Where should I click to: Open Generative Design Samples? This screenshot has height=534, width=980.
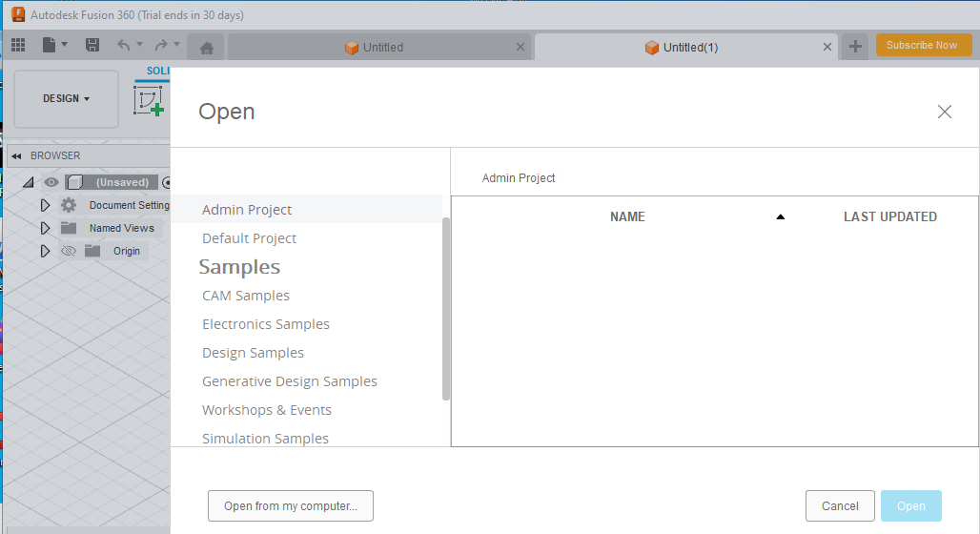290,381
